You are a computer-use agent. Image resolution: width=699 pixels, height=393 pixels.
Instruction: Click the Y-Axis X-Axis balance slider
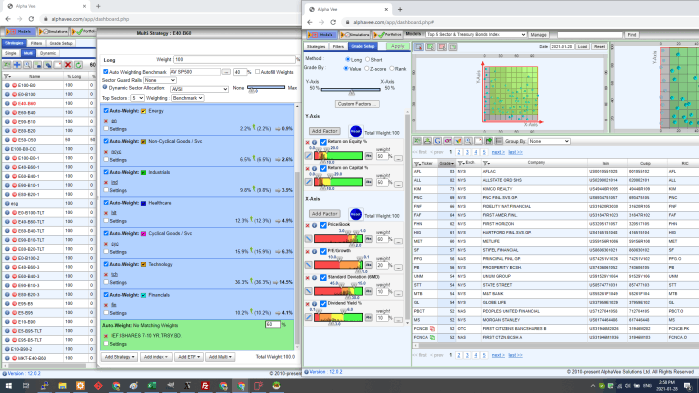pos(350,90)
